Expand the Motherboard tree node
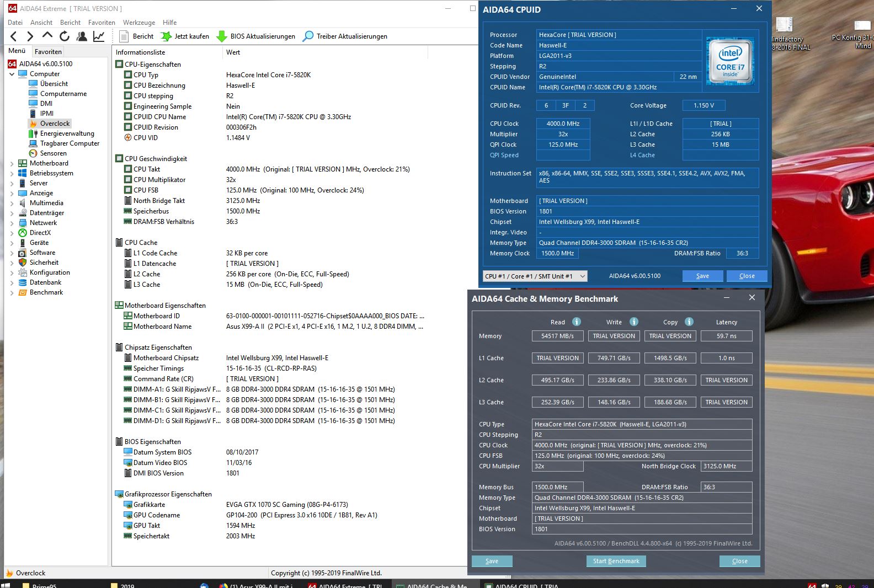 click(x=12, y=163)
